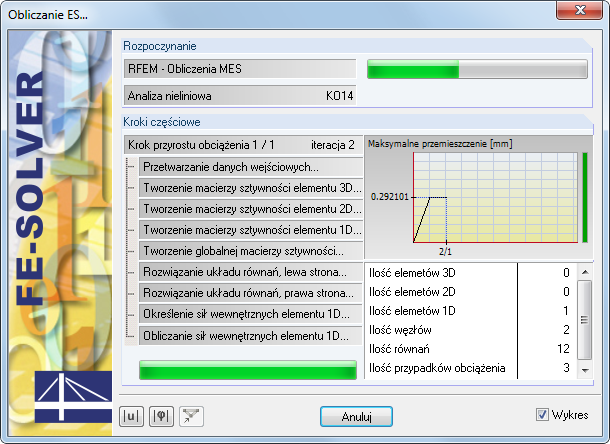The image size is (610, 444).
Task: Click the maximum displacement |u| icon button
Action: tap(131, 416)
